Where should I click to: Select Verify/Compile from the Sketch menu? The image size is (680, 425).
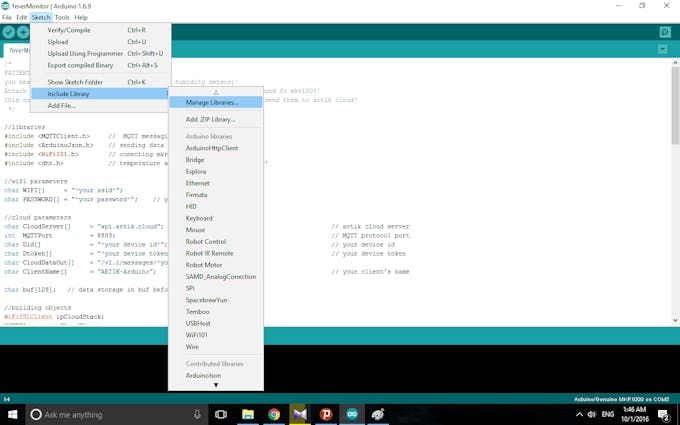[69, 30]
